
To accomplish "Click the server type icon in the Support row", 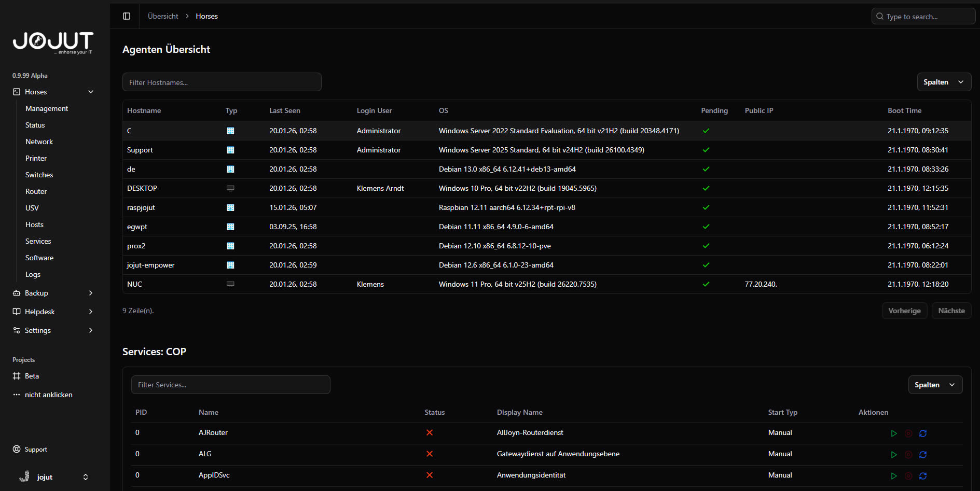I will 230,150.
